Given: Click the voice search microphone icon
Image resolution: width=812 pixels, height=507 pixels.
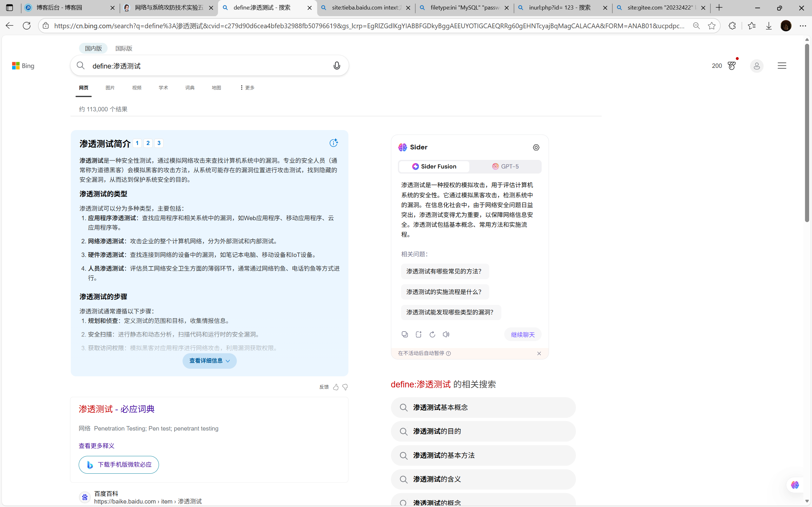Looking at the screenshot, I should pyautogui.click(x=337, y=66).
